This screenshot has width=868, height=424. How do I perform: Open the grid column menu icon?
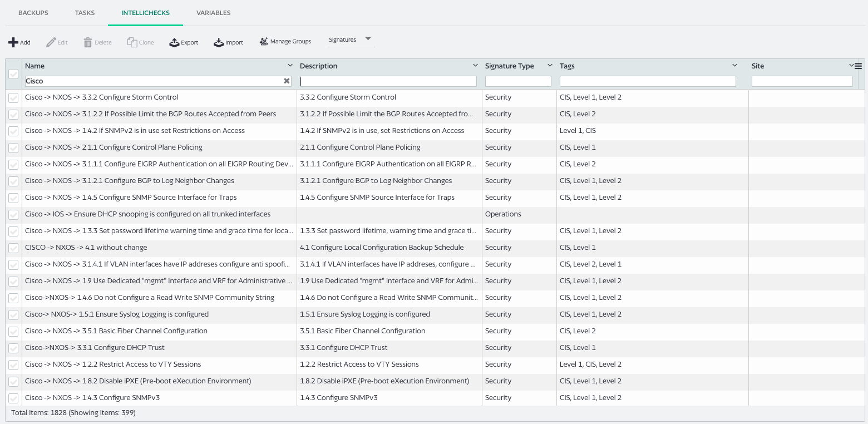[x=858, y=66]
